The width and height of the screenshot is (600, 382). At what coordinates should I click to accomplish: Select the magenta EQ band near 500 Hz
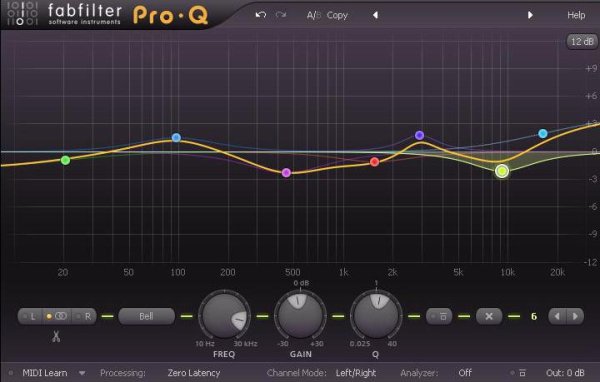(286, 173)
